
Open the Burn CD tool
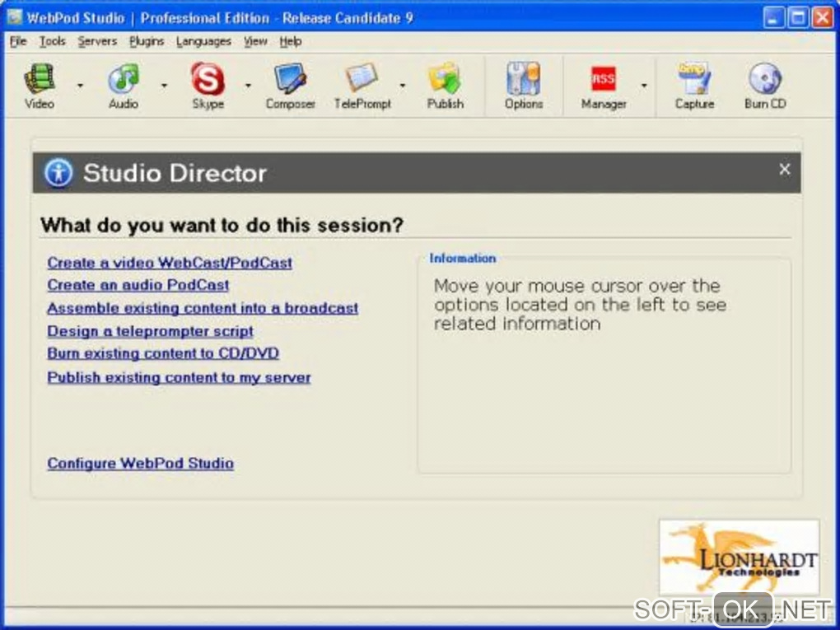765,86
